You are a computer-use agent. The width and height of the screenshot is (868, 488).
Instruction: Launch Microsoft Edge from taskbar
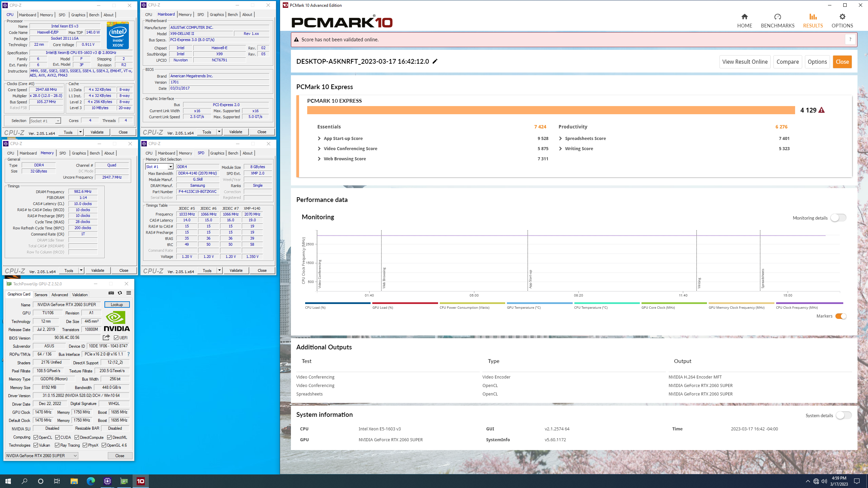[91, 481]
